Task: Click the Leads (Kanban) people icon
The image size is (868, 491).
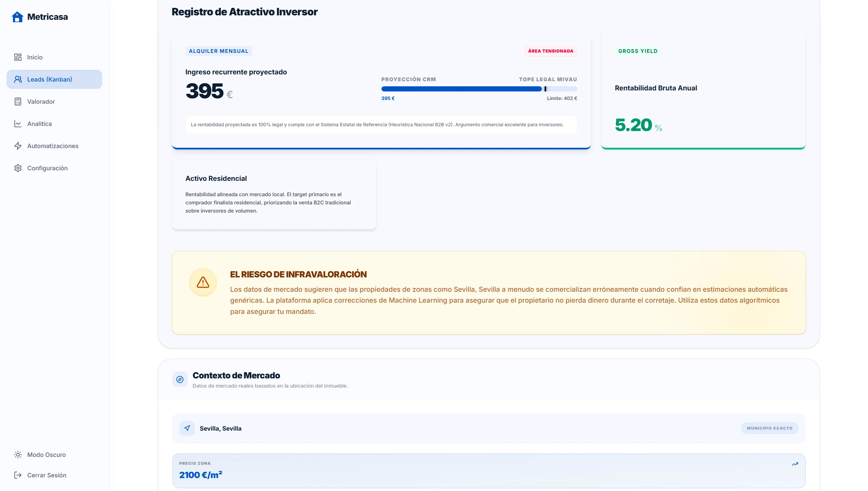Action: (18, 79)
